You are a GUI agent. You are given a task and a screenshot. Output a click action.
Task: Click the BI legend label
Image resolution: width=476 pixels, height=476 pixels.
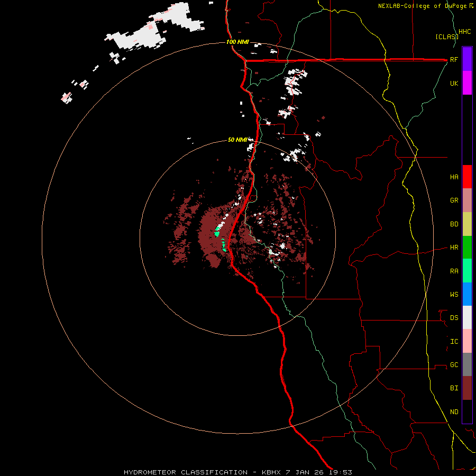coord(454,388)
